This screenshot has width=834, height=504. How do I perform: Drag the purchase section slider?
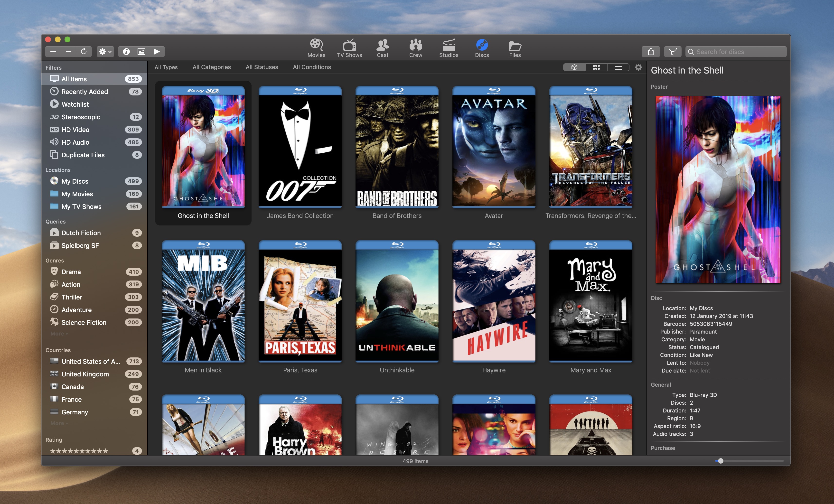(x=717, y=460)
